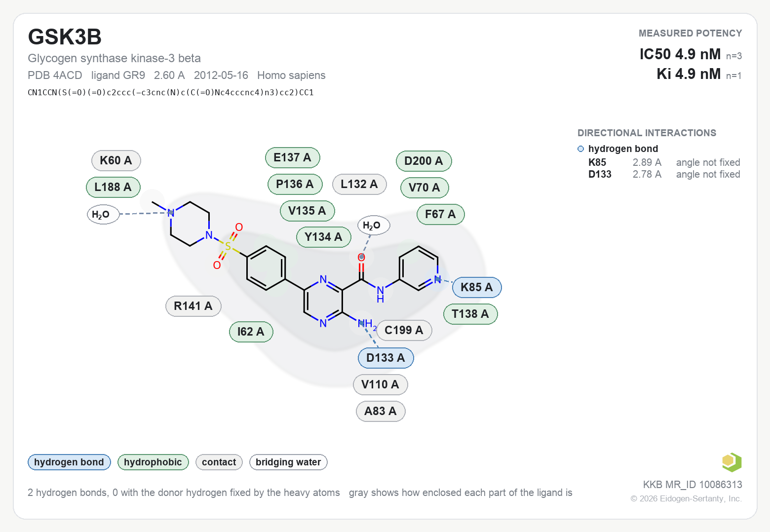
Task: Select the R141 A residue label
Action: click(193, 306)
